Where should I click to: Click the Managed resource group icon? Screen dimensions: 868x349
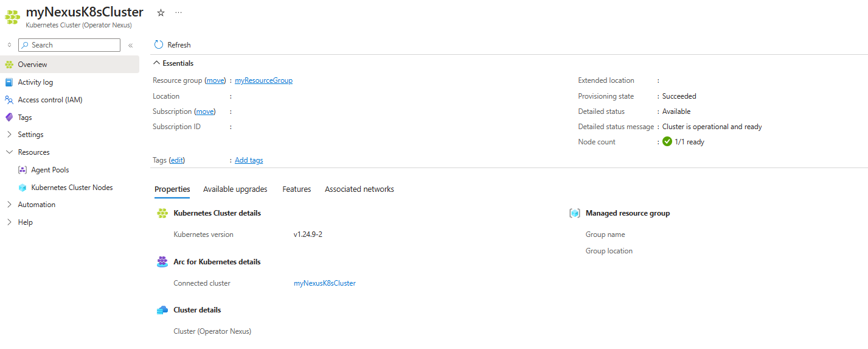tap(574, 213)
